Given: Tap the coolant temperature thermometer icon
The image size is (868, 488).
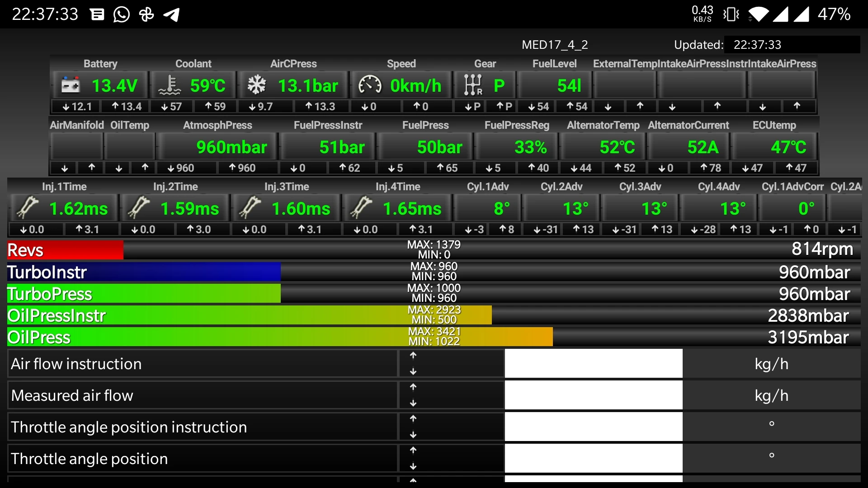Looking at the screenshot, I should (170, 85).
